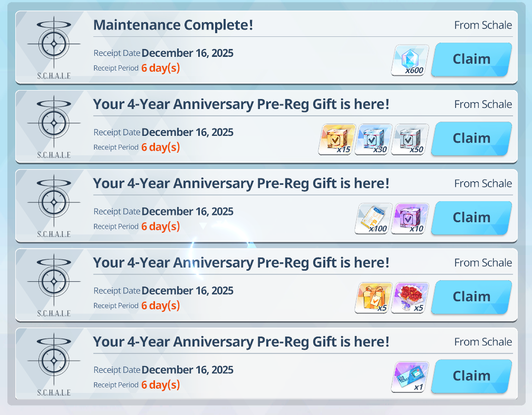Claim the gift containing x100 reports
Viewport: 532px width, 415px height.
(471, 218)
